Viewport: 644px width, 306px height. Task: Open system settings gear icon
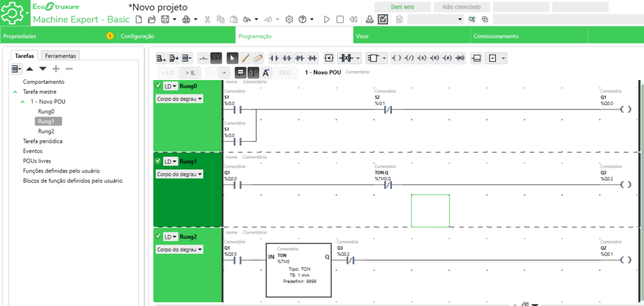pyautogui.click(x=289, y=20)
